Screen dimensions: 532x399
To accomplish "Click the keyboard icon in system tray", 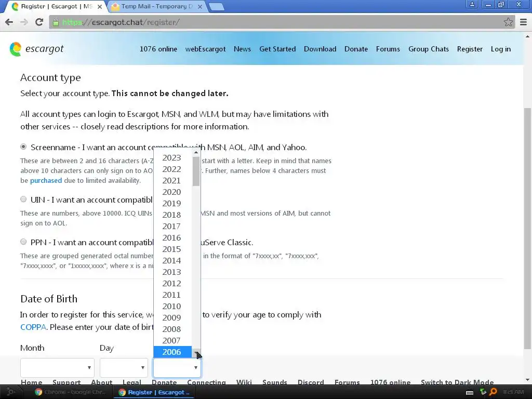I will tap(470, 393).
